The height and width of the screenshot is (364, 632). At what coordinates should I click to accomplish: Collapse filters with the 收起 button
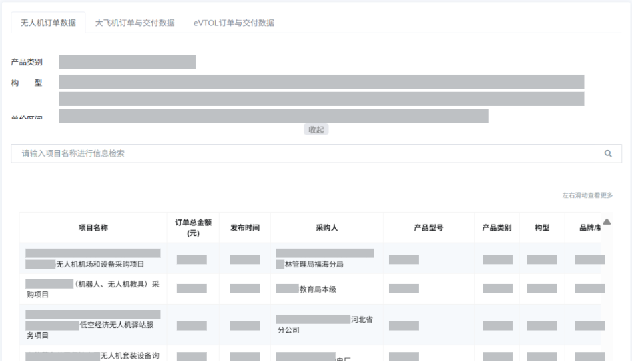click(316, 129)
